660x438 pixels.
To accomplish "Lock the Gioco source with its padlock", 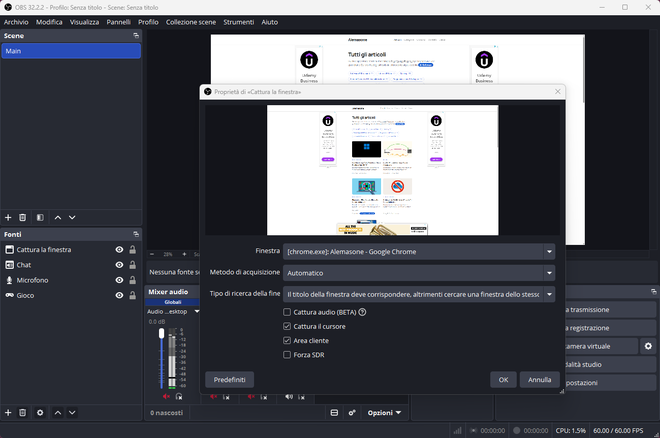I will (133, 295).
